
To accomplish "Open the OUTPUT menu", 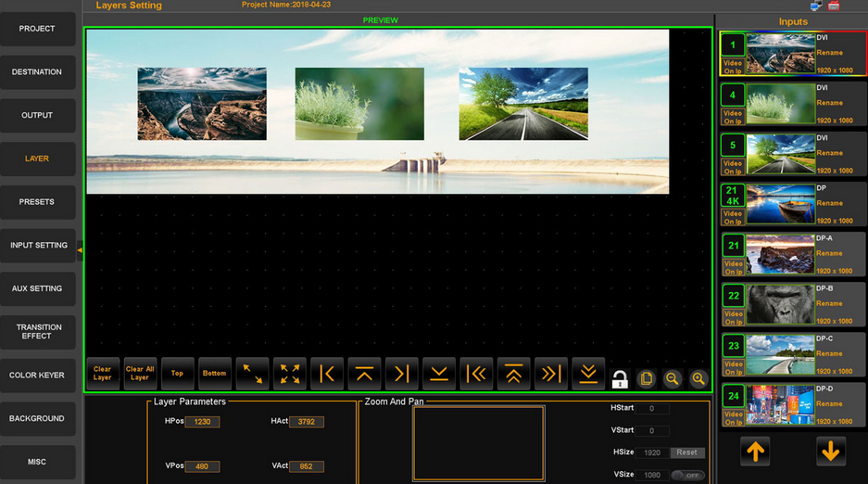I will 37,115.
